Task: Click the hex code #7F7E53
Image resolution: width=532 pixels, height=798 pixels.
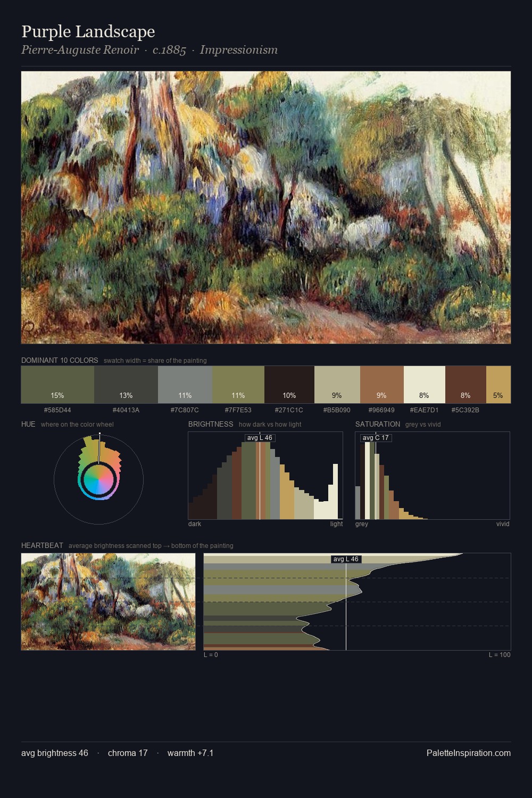Action: pos(238,410)
